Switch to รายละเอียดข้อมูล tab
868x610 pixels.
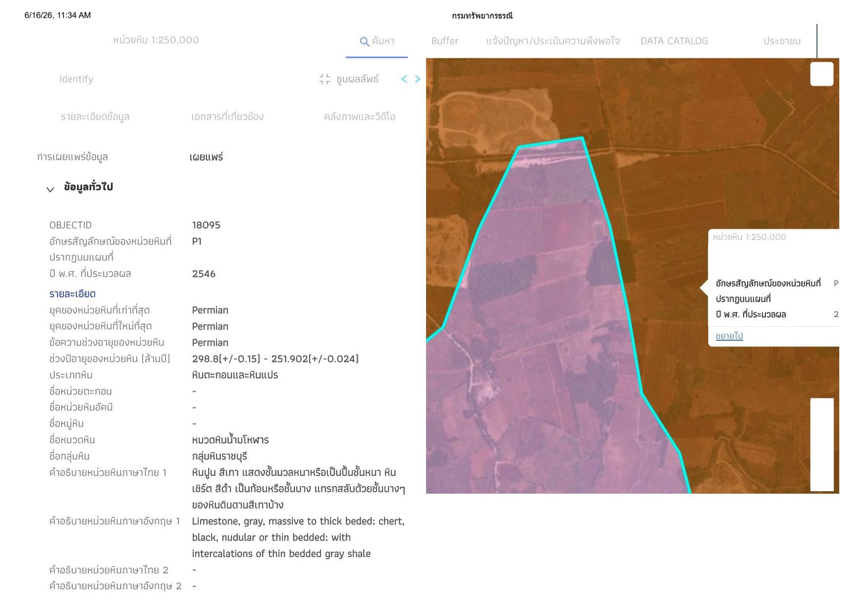click(95, 117)
